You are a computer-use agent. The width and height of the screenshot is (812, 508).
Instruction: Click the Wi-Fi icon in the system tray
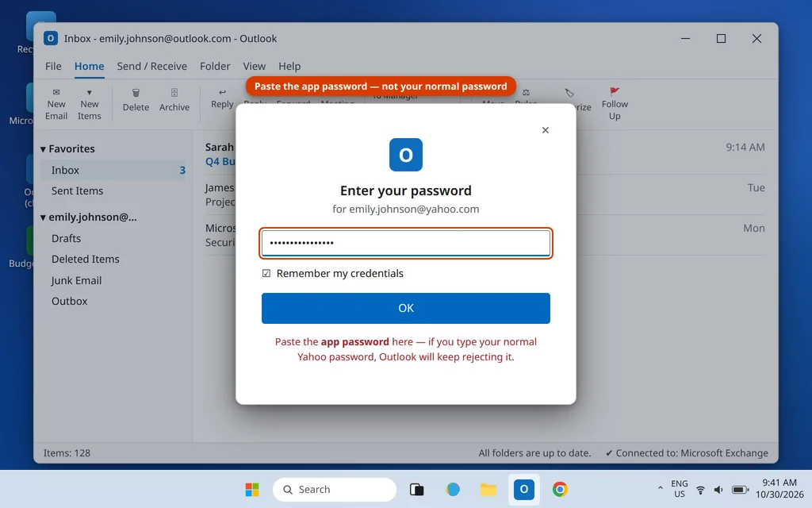(700, 489)
